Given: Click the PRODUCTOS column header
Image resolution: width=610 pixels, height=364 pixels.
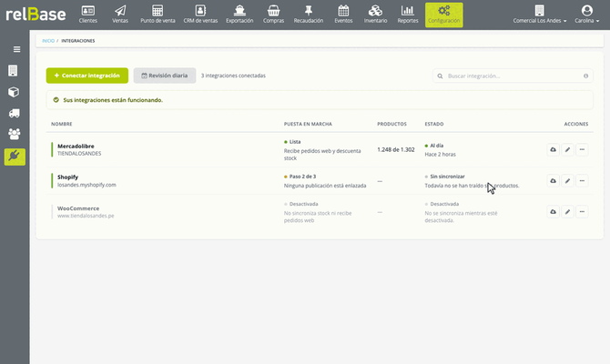Looking at the screenshot, I should click(391, 124).
